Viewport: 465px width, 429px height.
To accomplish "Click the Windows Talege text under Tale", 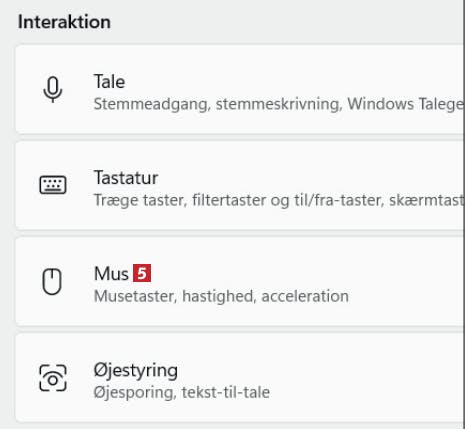I will (x=405, y=104).
